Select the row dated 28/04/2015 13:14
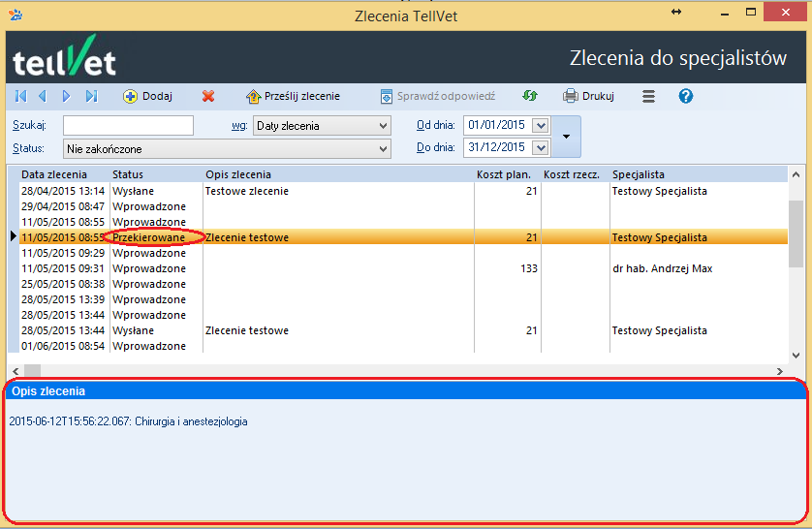Screen dimensions: 812x529 [x=403, y=191]
